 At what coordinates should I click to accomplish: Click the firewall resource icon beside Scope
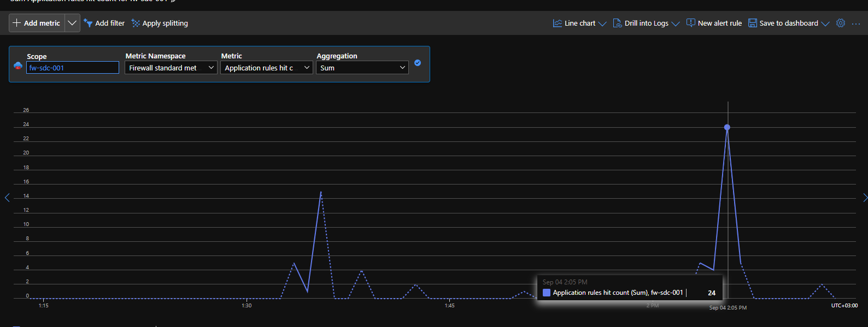coord(18,66)
